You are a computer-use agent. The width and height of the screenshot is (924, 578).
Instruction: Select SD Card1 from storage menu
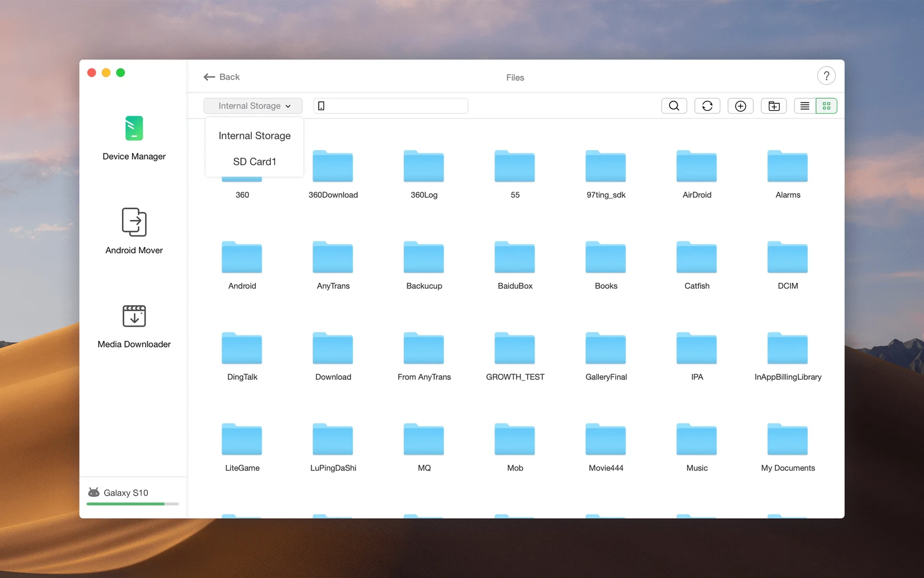[255, 162]
